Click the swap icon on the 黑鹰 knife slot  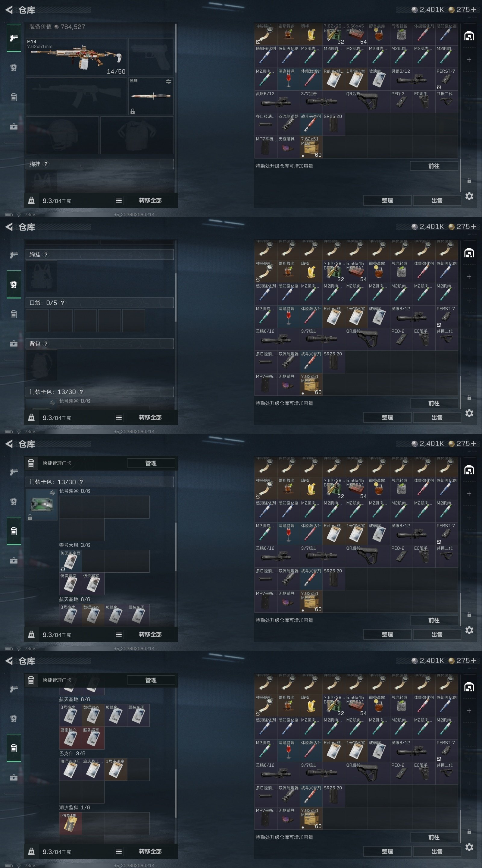pyautogui.click(x=168, y=82)
